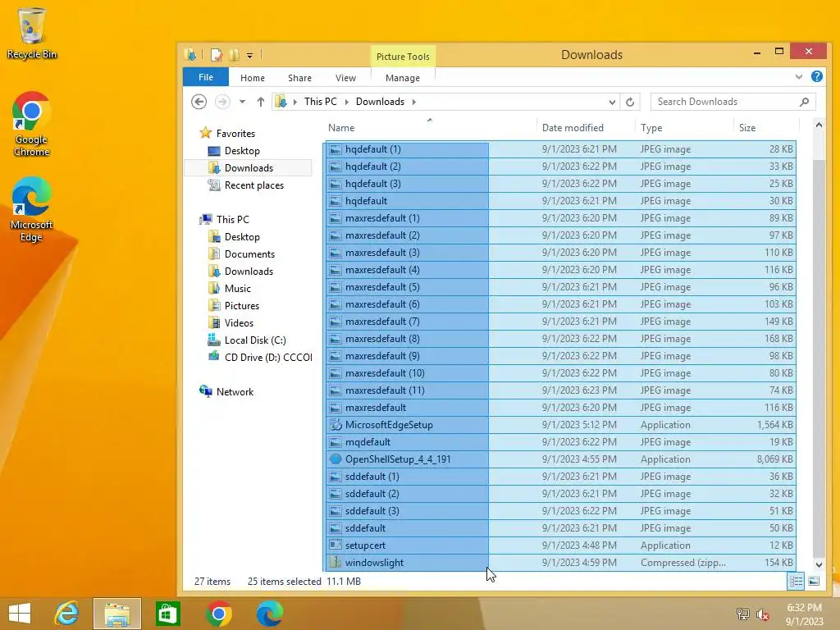The width and height of the screenshot is (840, 630).
Task: Click the search magnifier icon
Action: [804, 102]
